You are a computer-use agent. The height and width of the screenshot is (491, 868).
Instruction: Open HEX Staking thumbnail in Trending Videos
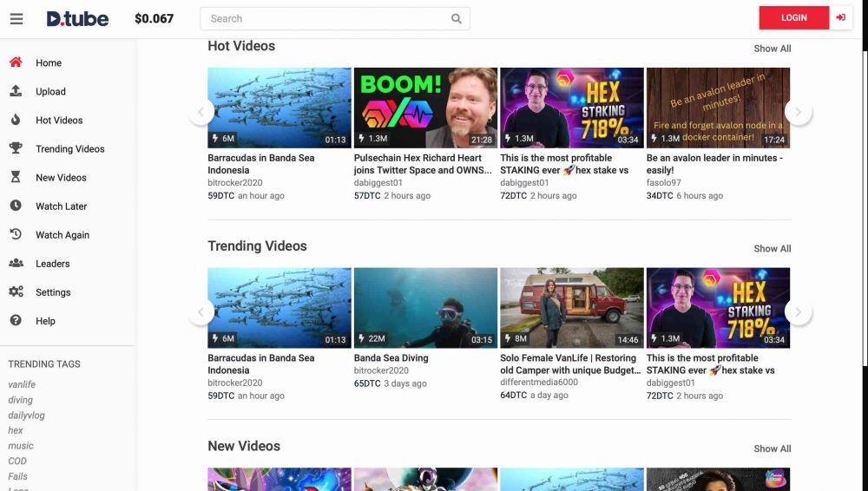click(x=718, y=308)
